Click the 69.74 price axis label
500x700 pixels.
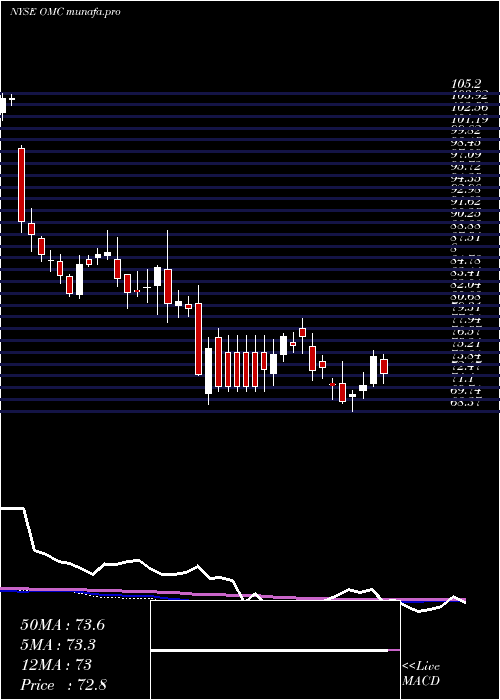point(468,391)
